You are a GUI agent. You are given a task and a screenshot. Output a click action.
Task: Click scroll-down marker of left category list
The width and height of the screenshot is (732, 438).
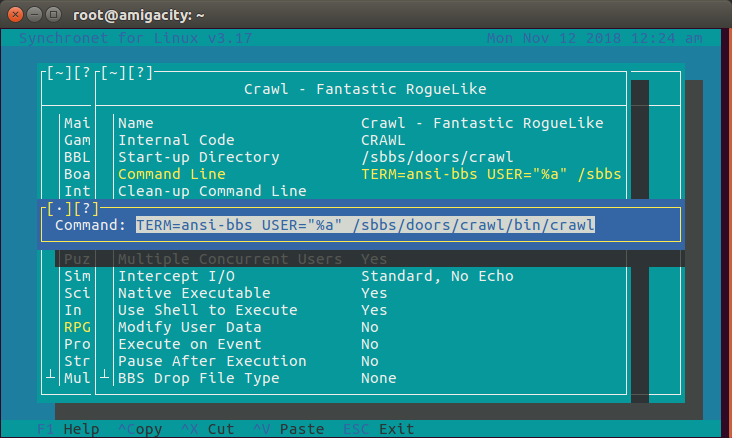pos(50,374)
